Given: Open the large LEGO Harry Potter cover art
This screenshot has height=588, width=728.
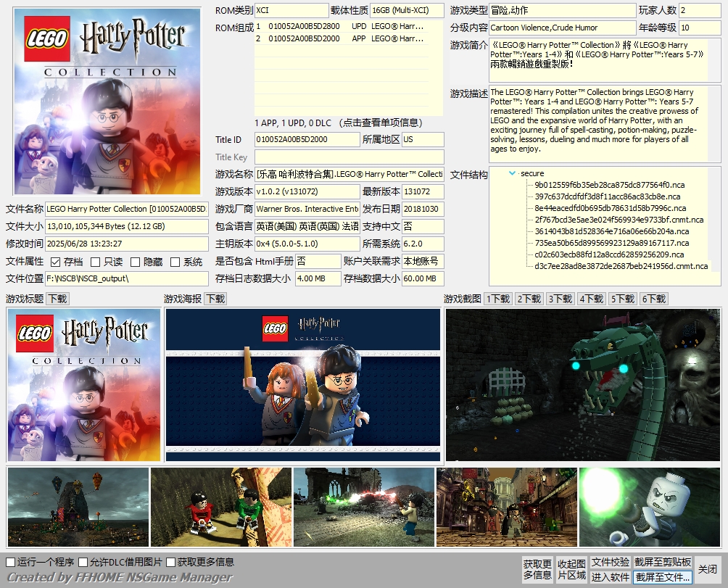Looking at the screenshot, I should [x=107, y=102].
